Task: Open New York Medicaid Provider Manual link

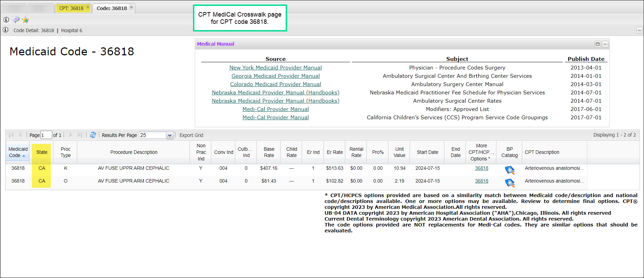Action: click(x=275, y=68)
